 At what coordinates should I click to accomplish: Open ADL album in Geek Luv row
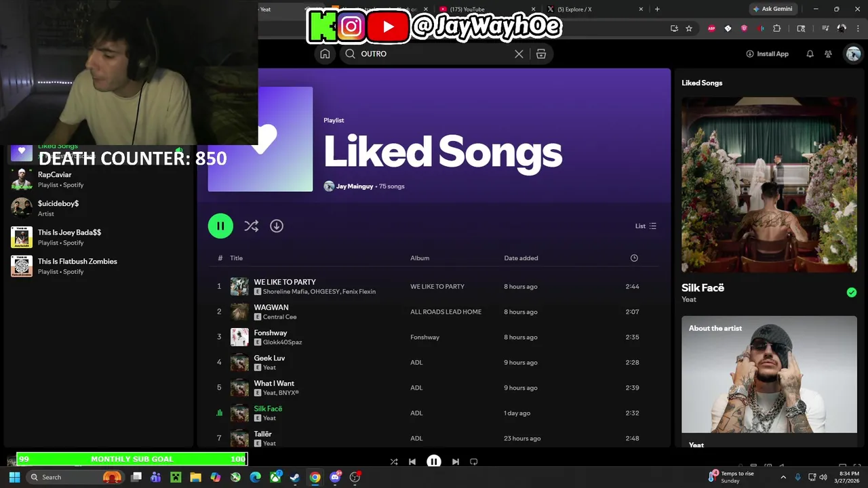[416, 362]
